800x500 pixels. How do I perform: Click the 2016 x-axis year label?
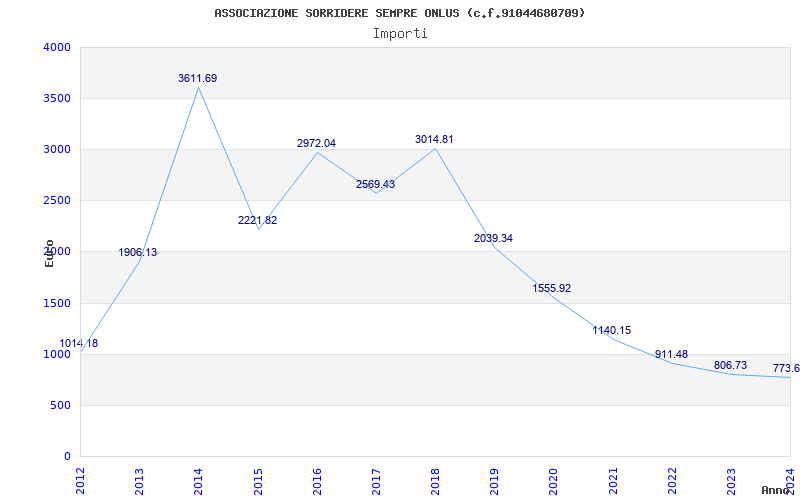click(x=317, y=480)
